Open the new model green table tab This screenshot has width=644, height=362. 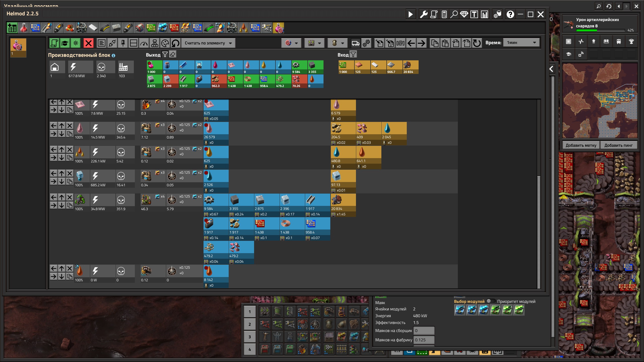(12, 28)
